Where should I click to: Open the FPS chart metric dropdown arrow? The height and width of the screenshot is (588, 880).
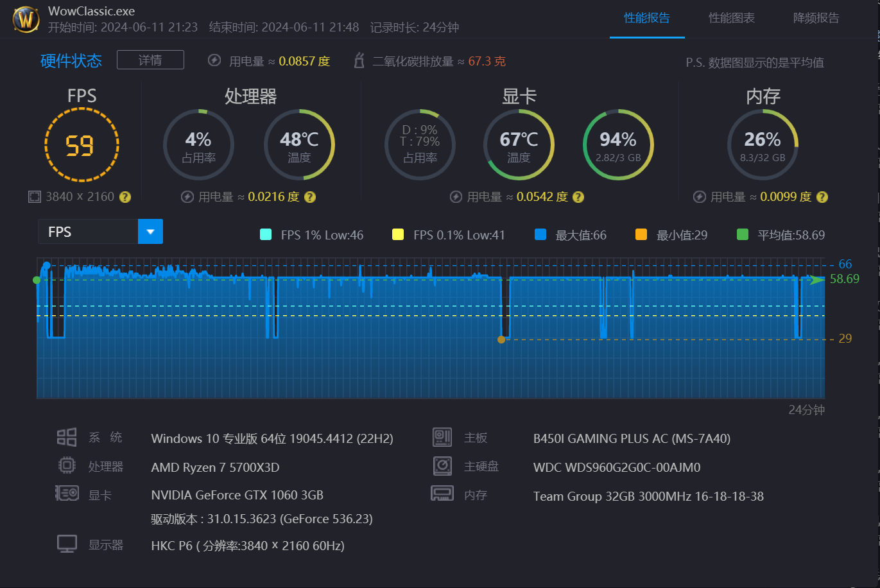(150, 232)
